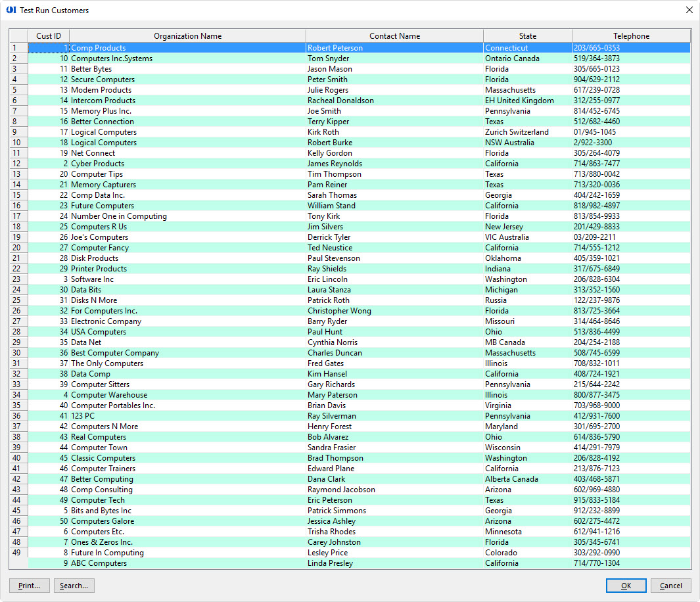Select telephone 408/724-1921
The width and height of the screenshot is (700, 602).
click(x=631, y=374)
